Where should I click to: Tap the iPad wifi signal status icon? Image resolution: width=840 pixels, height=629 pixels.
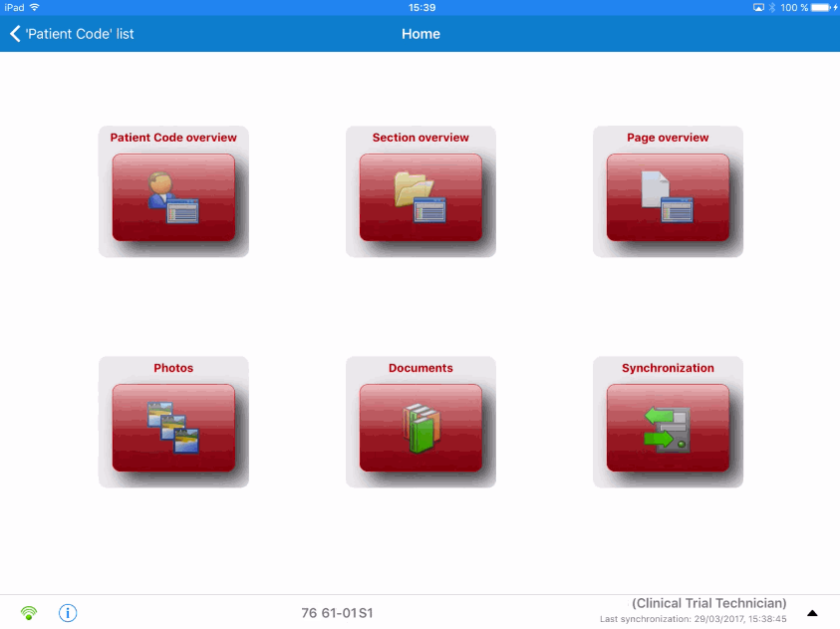[35, 8]
